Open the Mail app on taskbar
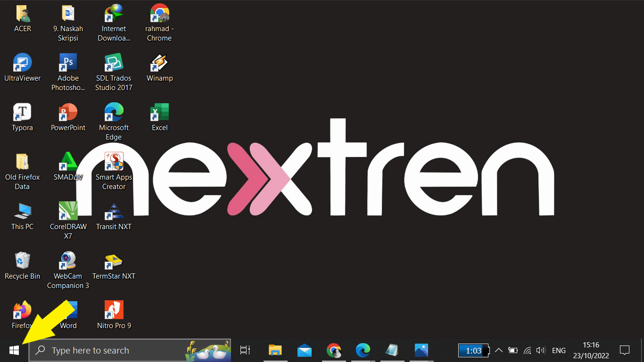Screen dimensions: 644x362 click(305, 350)
